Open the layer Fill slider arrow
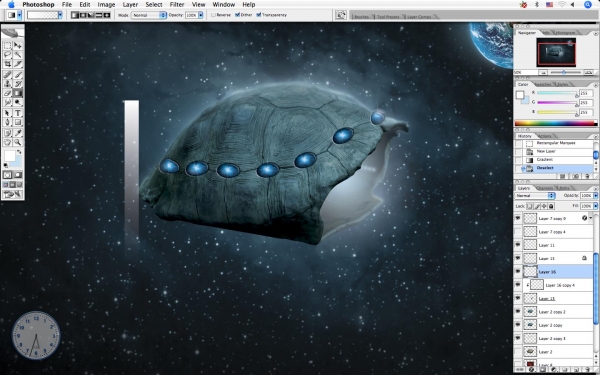Viewport: 600px width, 375px height. (595, 206)
